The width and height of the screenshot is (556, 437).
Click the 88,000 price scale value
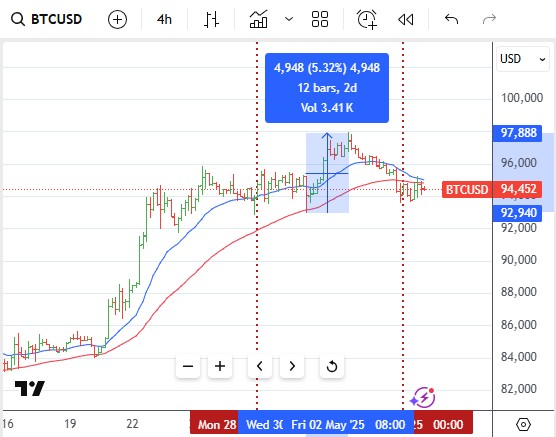(x=518, y=292)
